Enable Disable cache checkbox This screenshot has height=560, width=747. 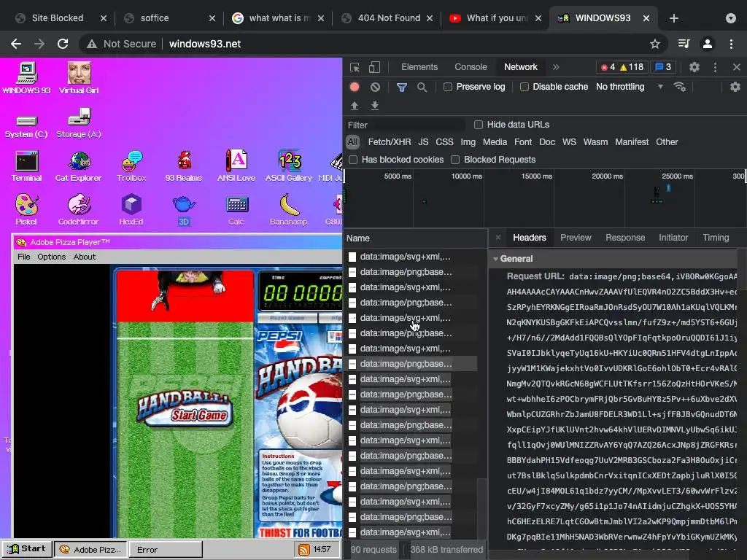[525, 87]
